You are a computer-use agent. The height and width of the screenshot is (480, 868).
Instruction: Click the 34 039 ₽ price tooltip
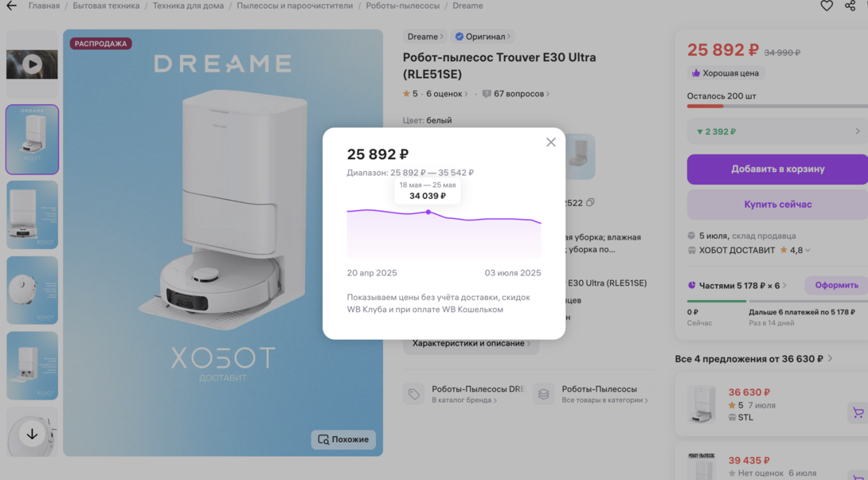[428, 190]
